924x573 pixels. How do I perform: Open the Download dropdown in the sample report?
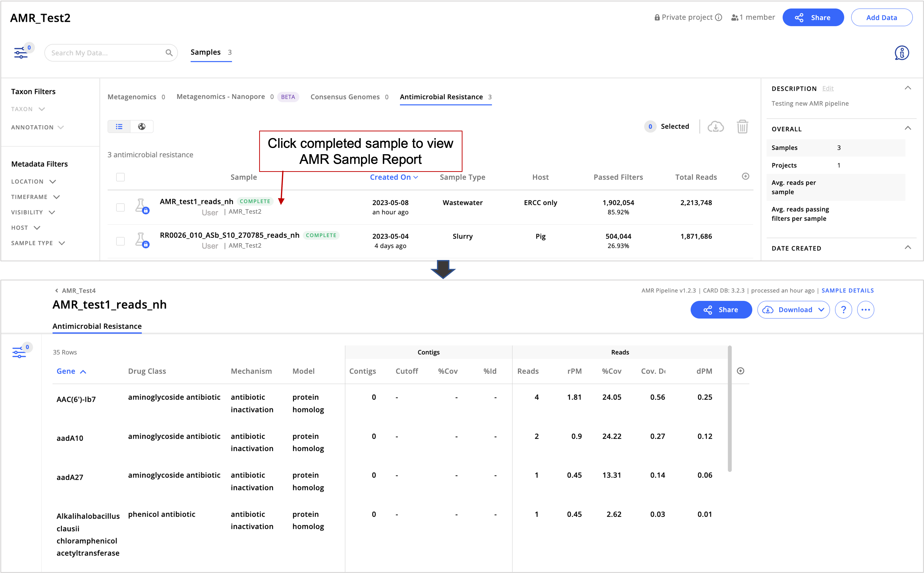pos(793,310)
